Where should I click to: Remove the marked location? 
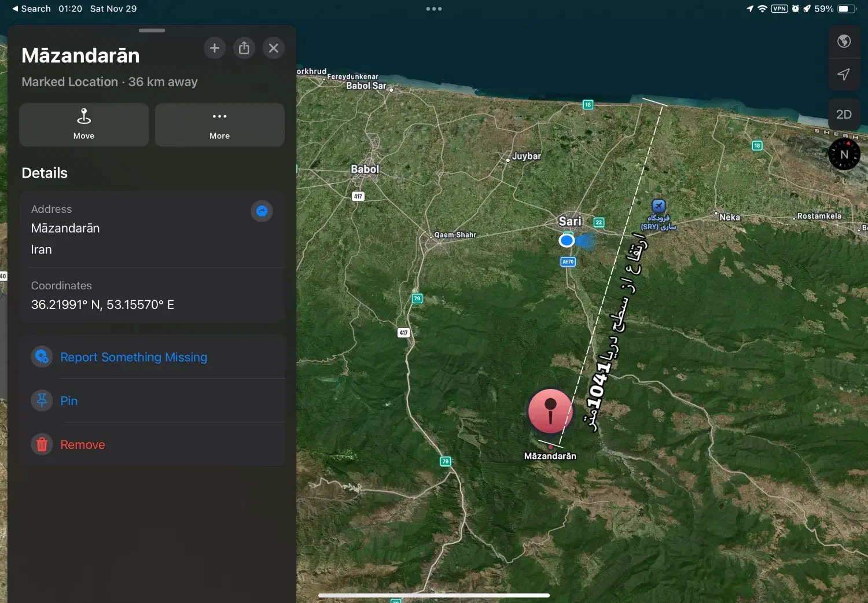click(83, 444)
